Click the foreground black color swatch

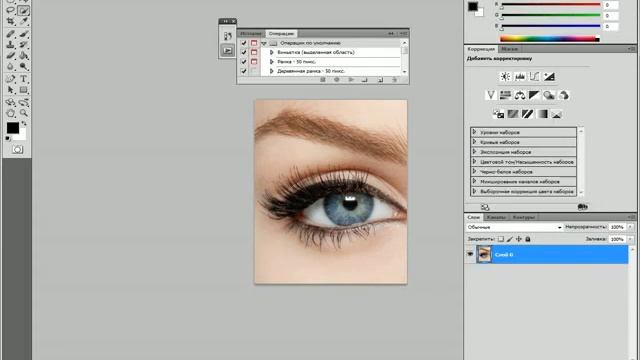point(13,128)
